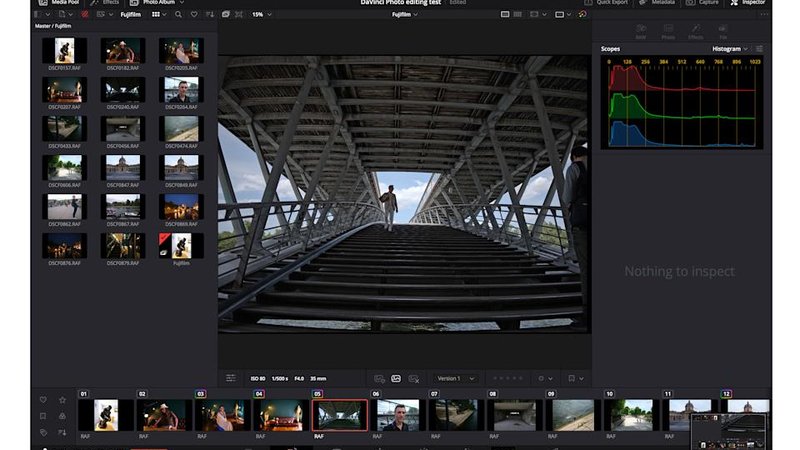Select DSCF0264.RAF portrait thumbnail
The width and height of the screenshot is (800, 450).
click(181, 90)
